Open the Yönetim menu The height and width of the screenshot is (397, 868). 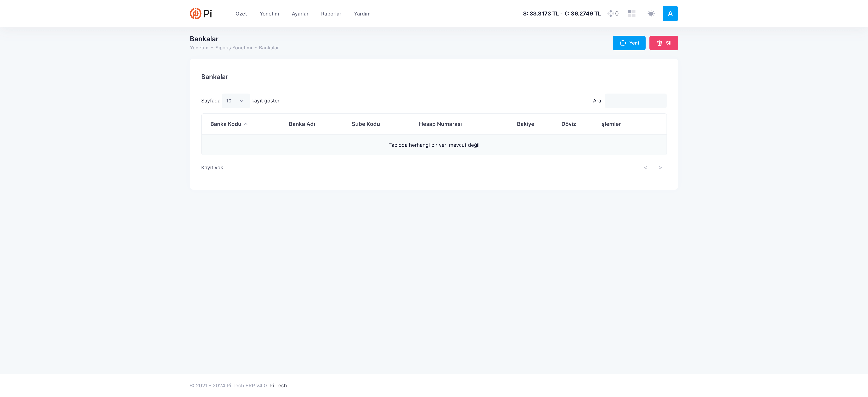(x=269, y=14)
